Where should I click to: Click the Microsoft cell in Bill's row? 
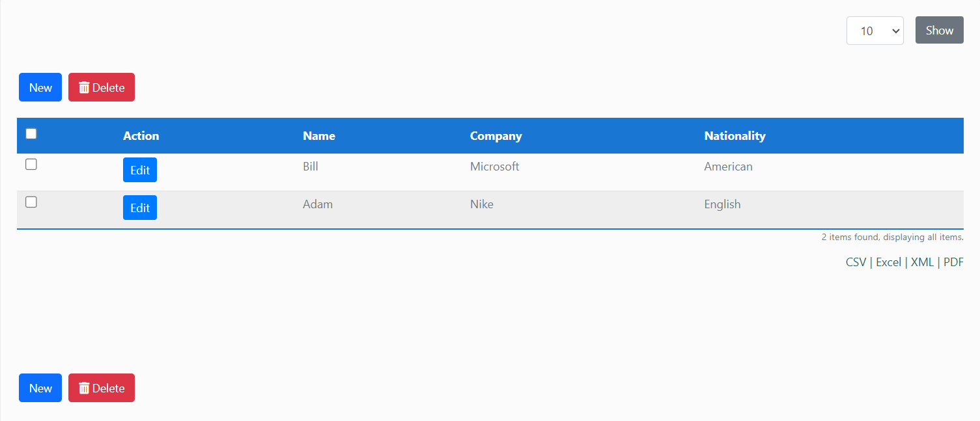495,167
